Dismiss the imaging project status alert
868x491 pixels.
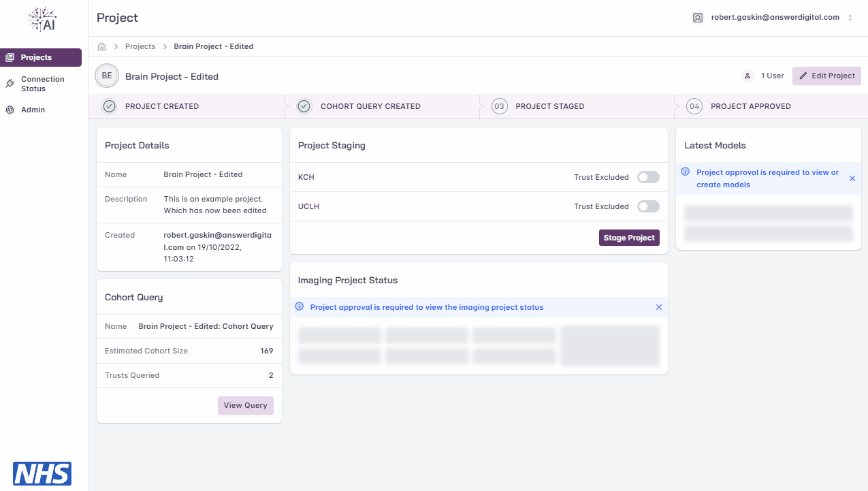[x=658, y=307]
